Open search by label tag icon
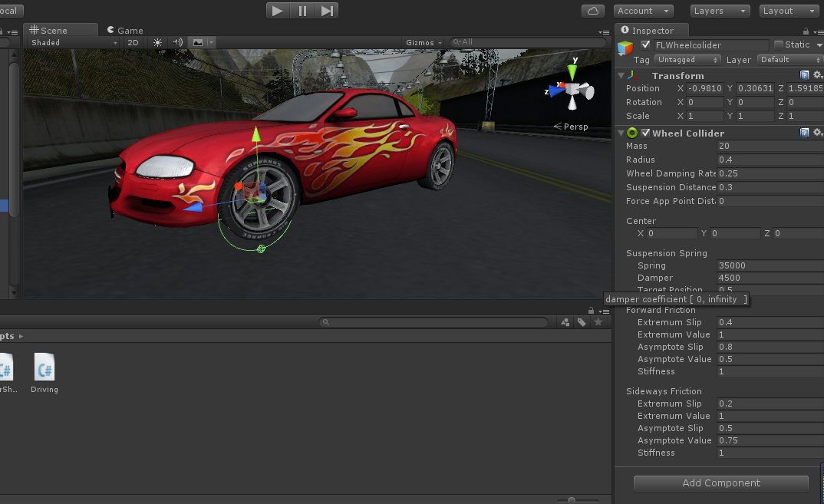The image size is (824, 504). [582, 322]
